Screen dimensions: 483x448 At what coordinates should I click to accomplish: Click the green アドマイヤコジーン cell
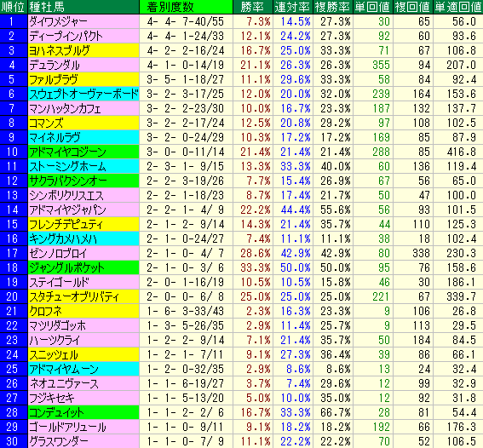coord(83,152)
